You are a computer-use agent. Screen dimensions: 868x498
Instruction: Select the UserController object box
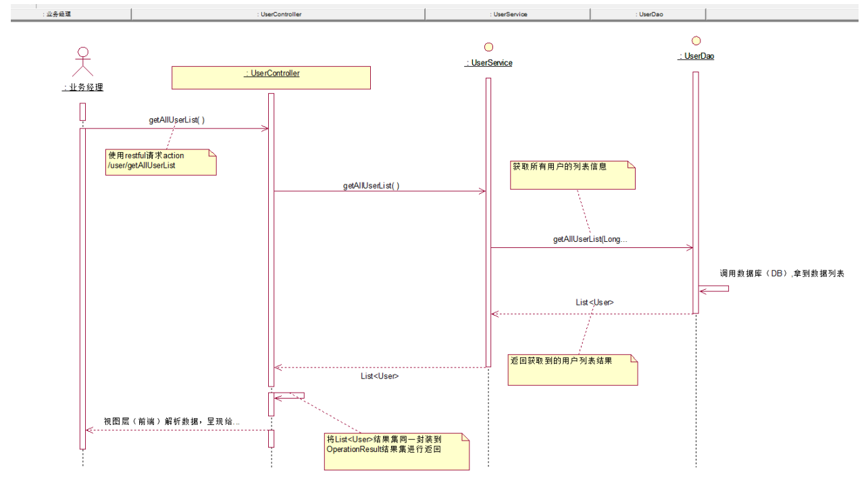point(272,78)
